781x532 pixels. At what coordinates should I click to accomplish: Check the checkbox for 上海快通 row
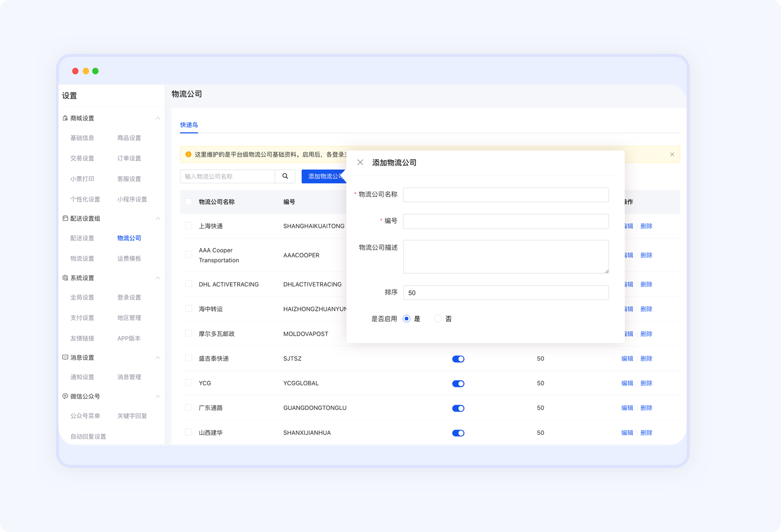click(188, 225)
